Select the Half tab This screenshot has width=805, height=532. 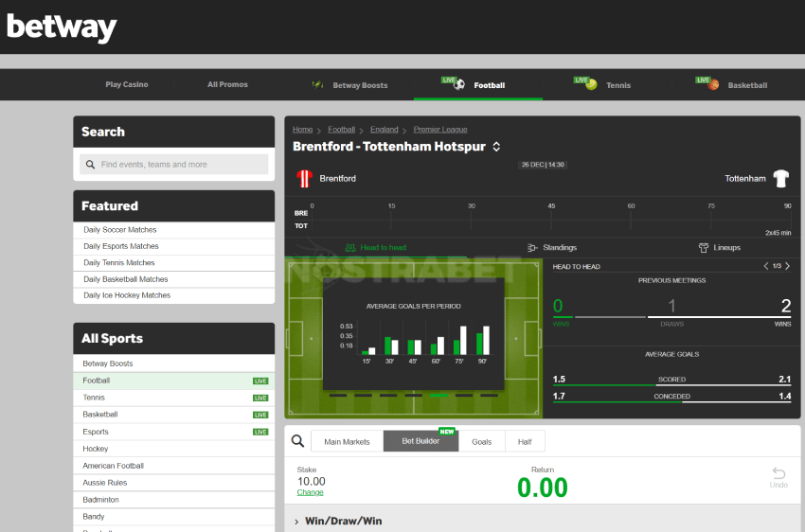coord(525,442)
